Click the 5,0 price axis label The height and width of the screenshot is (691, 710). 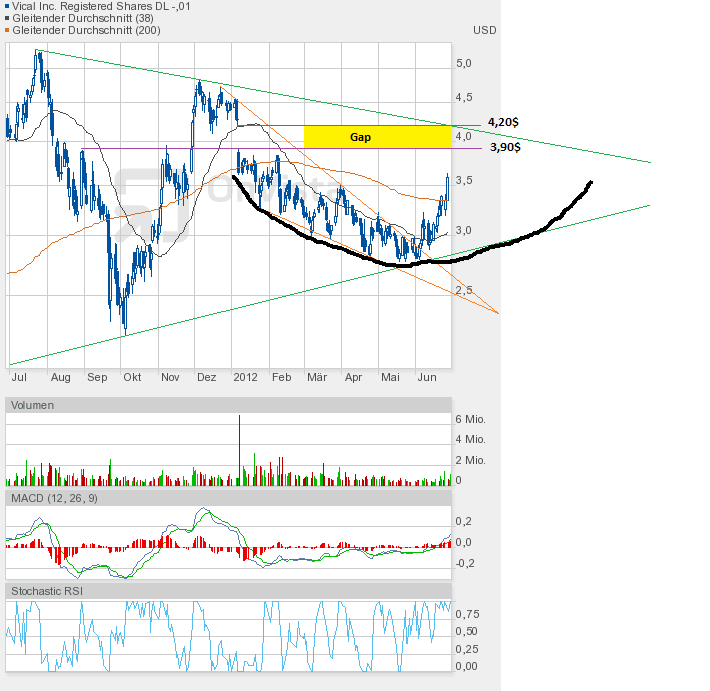point(464,63)
